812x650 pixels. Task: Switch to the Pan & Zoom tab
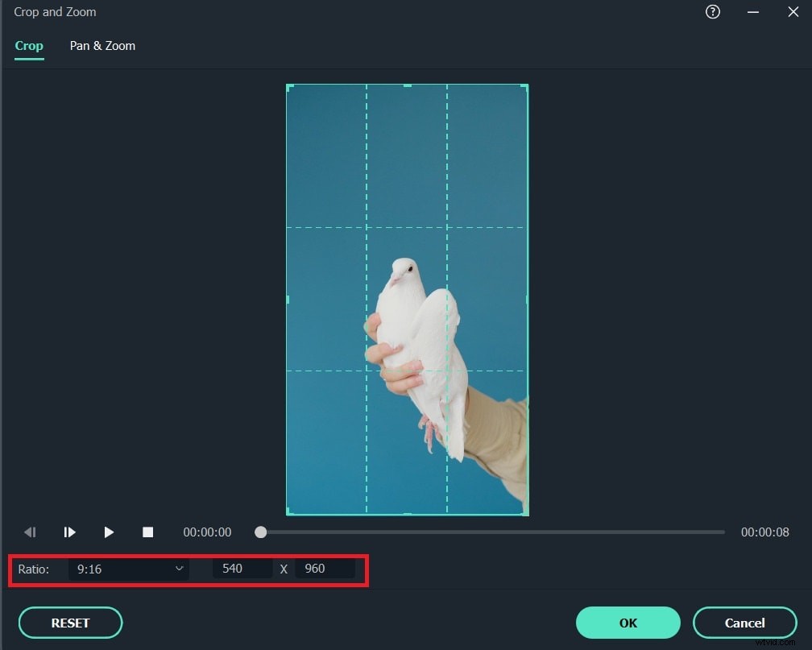coord(102,46)
